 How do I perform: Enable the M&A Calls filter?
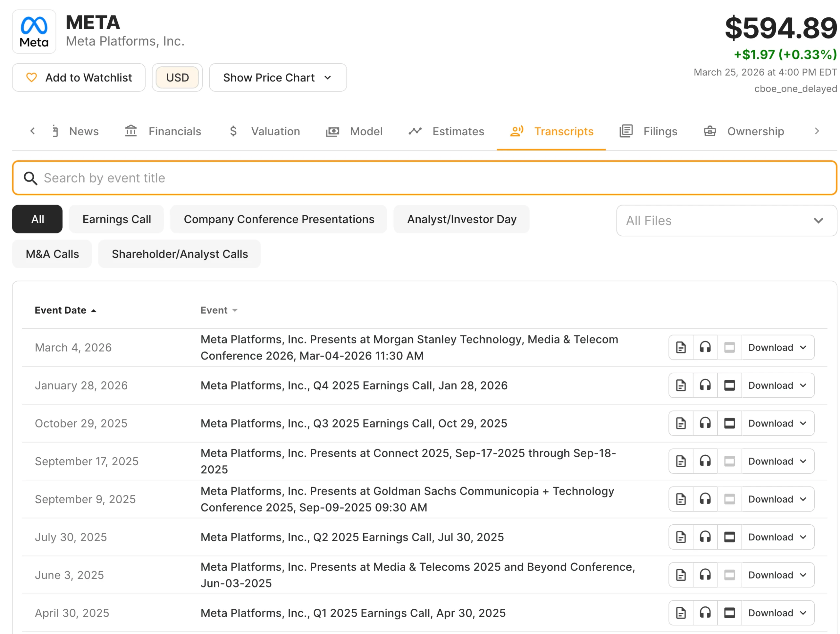coord(52,254)
